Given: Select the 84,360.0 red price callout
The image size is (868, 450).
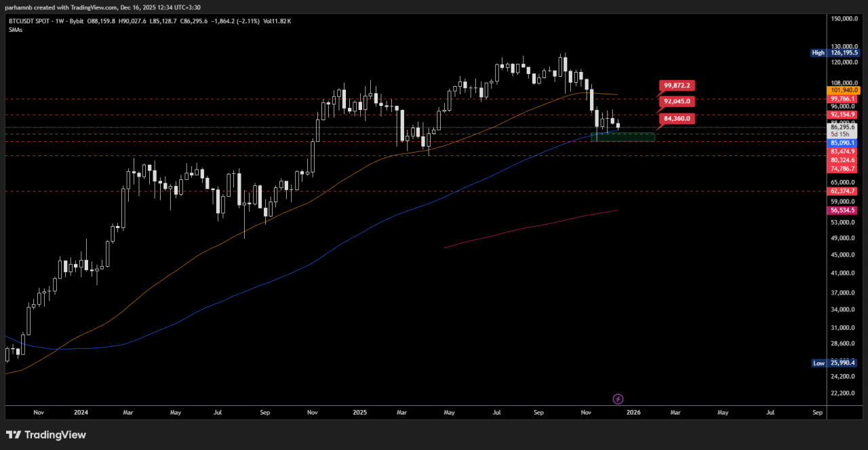Looking at the screenshot, I should (x=677, y=118).
